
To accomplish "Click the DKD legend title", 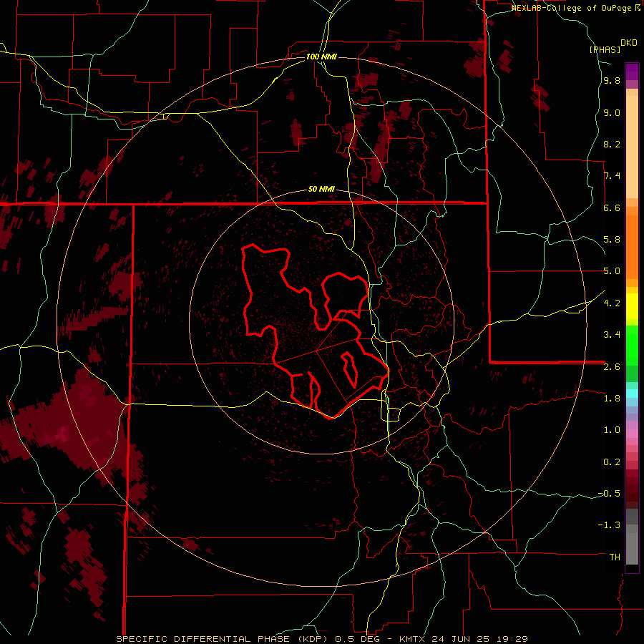I will (x=629, y=43).
